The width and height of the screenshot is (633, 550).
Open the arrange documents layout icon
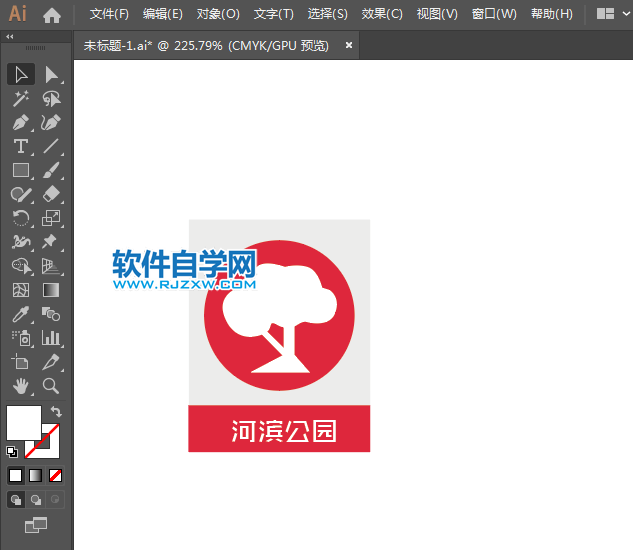click(606, 13)
